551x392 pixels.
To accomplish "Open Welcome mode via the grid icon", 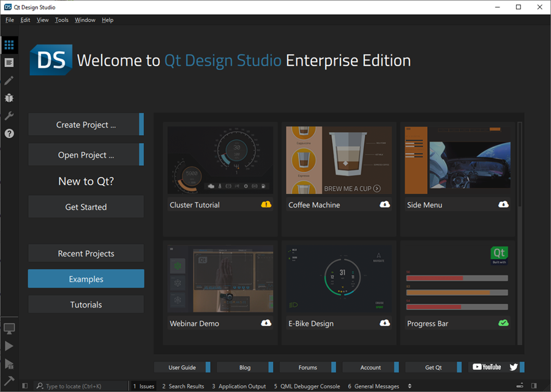I will (9, 45).
